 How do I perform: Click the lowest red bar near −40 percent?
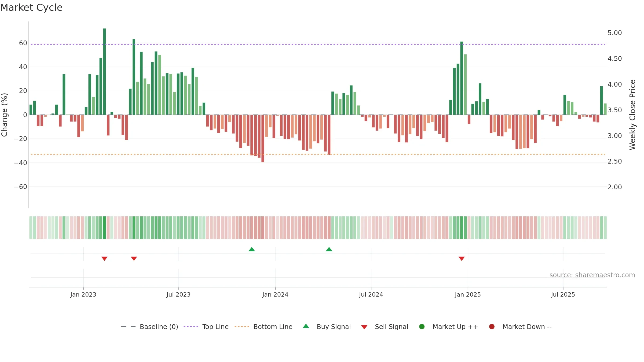[x=263, y=138]
